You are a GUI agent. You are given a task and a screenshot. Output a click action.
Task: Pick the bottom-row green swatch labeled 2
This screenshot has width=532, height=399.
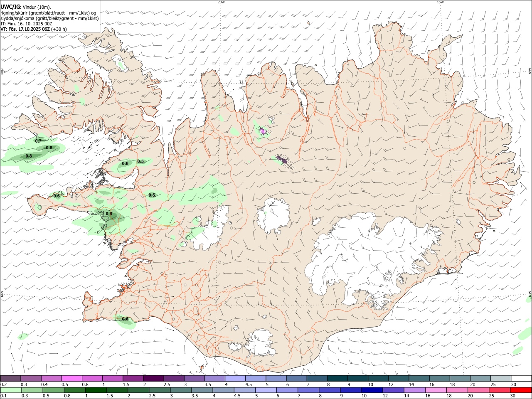[x=138, y=390]
